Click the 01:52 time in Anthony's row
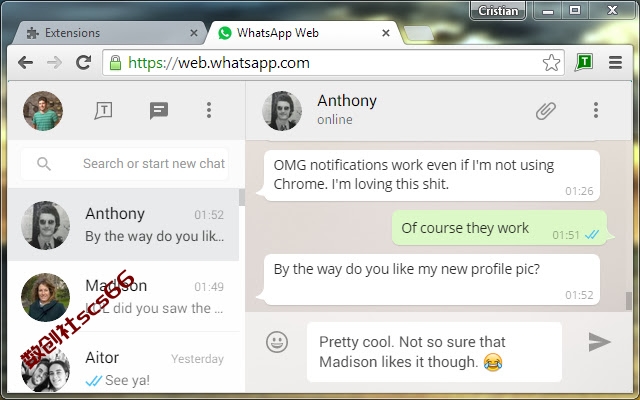This screenshot has height=400, width=640. [x=209, y=215]
